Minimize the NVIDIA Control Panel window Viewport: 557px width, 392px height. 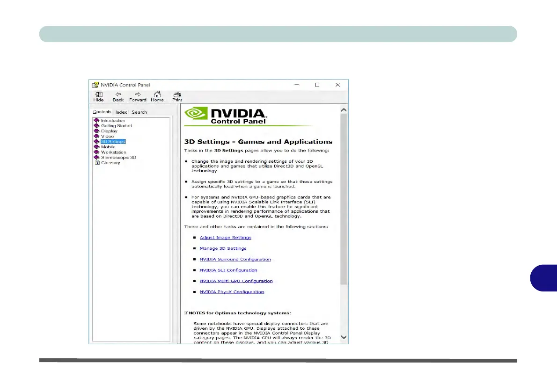coord(297,85)
